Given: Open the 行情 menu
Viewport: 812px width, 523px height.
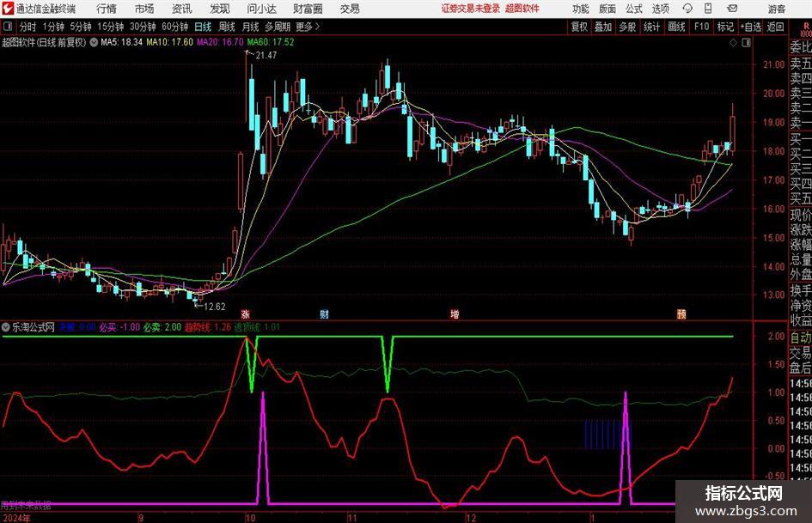Looking at the screenshot, I should [107, 9].
